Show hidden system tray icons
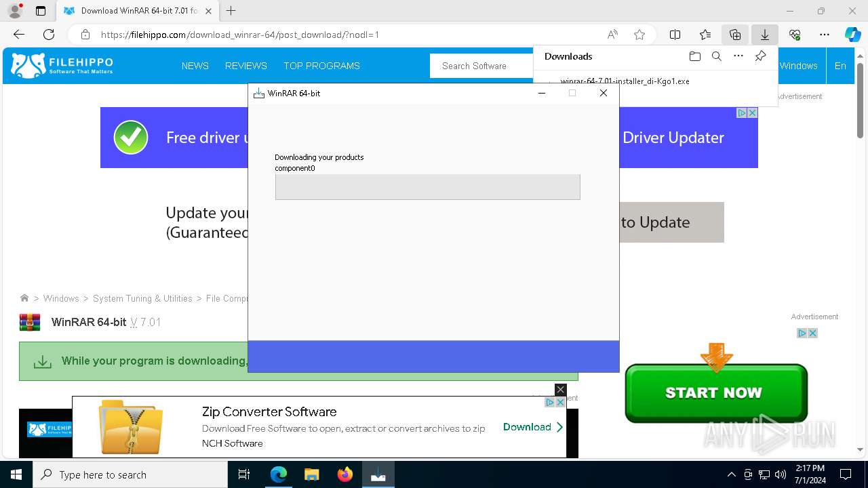Screen dimensions: 868x488 pyautogui.click(x=731, y=474)
